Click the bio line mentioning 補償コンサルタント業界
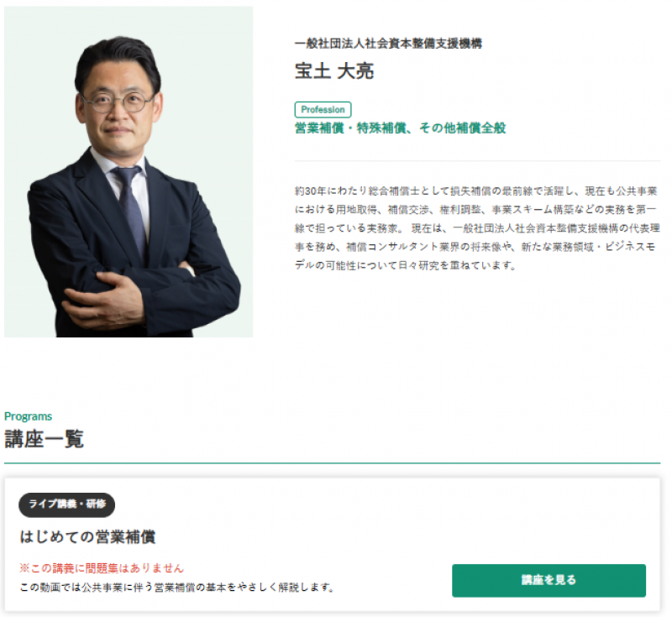The width and height of the screenshot is (672, 617). click(475, 247)
